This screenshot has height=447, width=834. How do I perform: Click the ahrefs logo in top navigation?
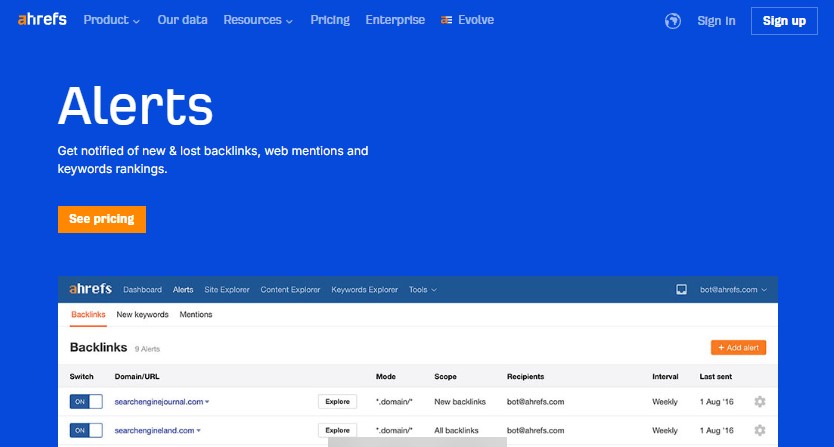click(x=42, y=20)
